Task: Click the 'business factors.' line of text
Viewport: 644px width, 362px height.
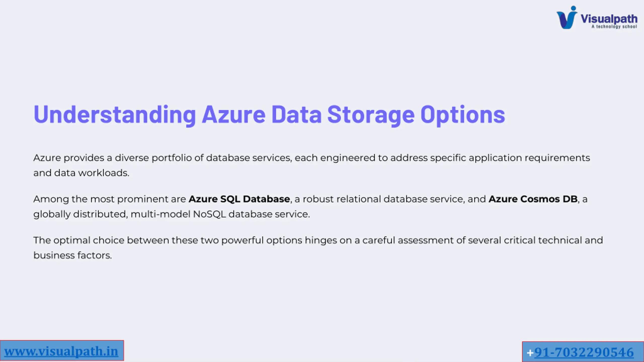Action: 73,255
